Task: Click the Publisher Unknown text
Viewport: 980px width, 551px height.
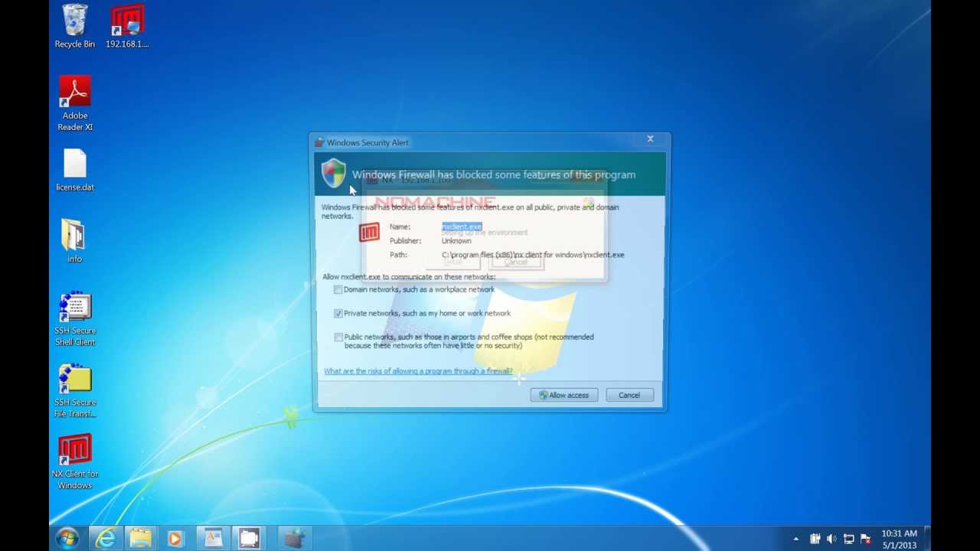Action: pos(456,241)
